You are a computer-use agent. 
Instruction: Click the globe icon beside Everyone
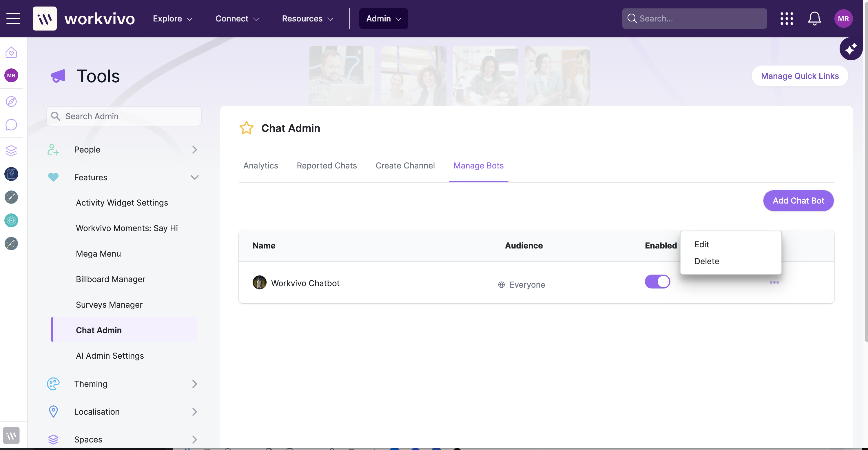pos(501,285)
